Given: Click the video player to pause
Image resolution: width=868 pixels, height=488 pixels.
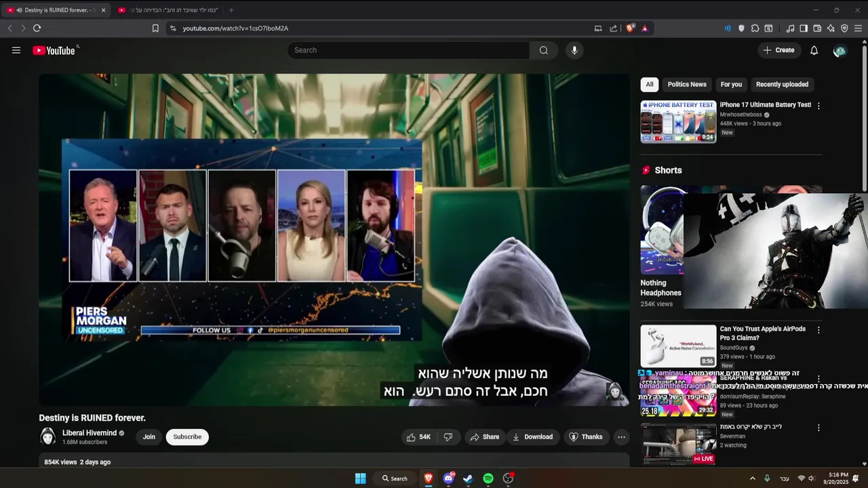Looking at the screenshot, I should [334, 240].
